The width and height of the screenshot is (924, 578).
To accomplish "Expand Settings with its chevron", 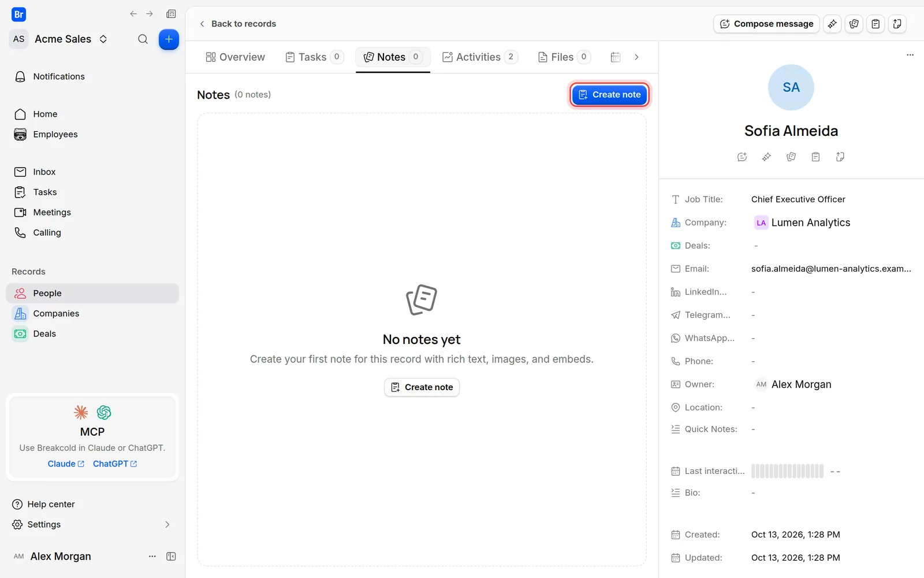I will coord(167,524).
